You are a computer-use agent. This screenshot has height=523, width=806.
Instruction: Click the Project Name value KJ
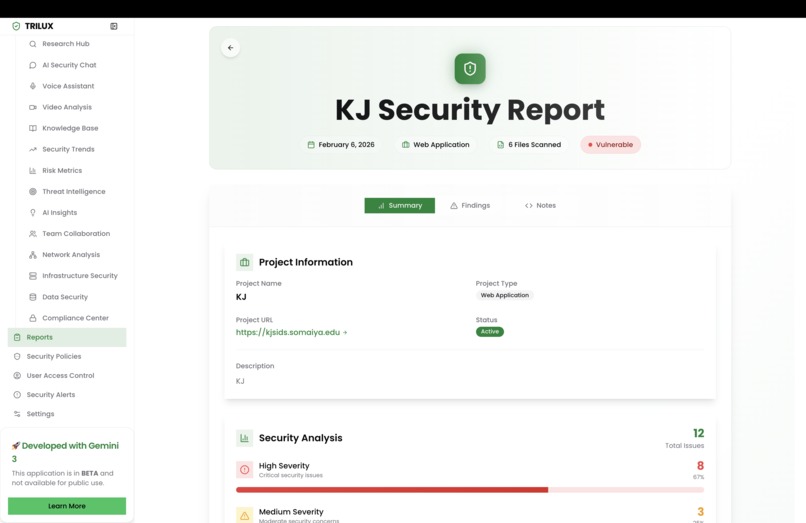click(241, 297)
